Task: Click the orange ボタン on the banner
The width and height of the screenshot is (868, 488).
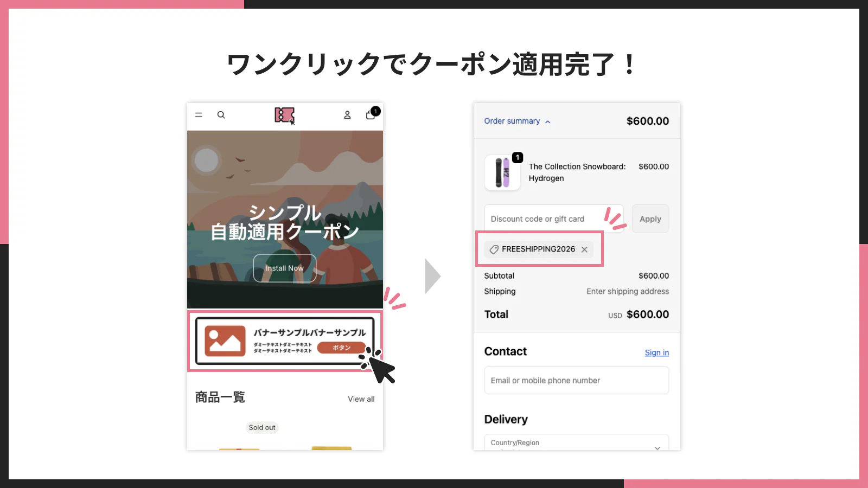Action: 341,348
